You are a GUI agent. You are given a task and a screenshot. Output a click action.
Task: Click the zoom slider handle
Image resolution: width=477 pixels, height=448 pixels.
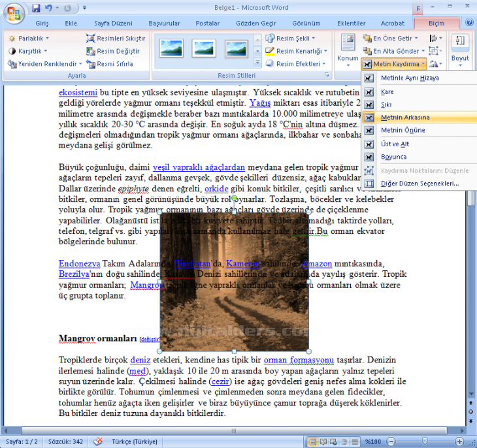tap(425, 441)
